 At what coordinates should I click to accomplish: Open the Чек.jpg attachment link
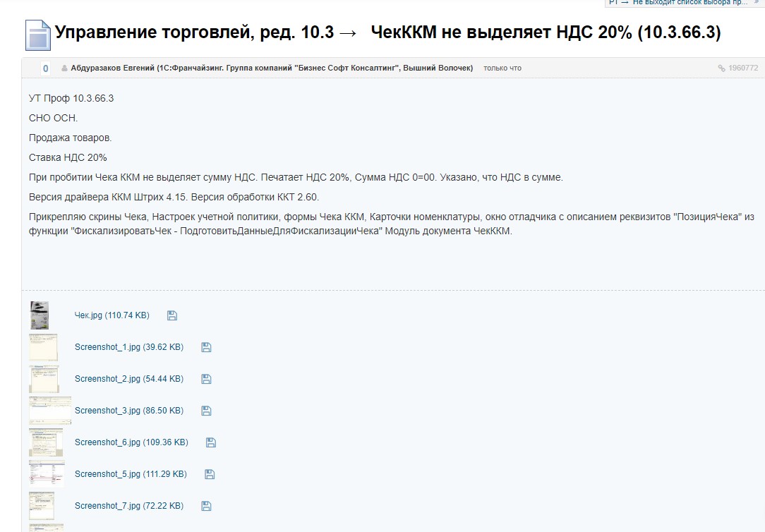coord(112,315)
